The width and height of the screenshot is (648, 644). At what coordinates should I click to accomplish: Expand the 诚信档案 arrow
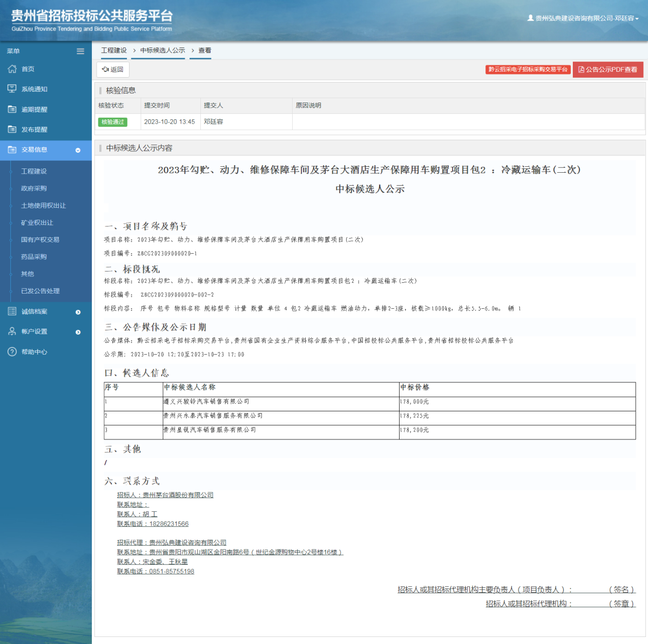(x=78, y=312)
